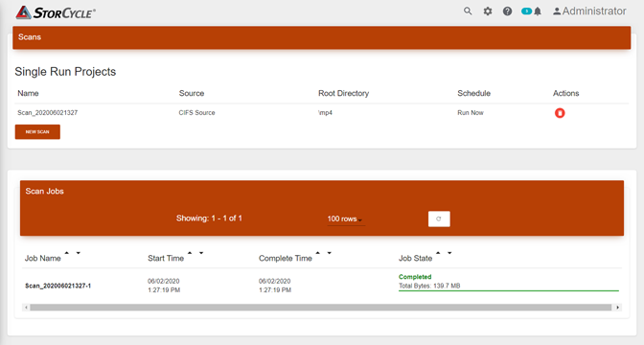Click the NEW SCAN button
This screenshot has width=644, height=345.
pos(37,132)
